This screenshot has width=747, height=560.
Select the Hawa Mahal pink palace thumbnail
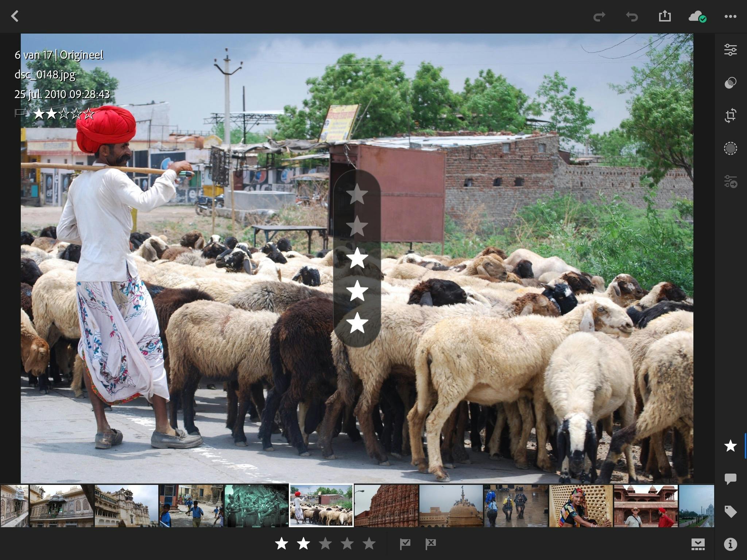click(386, 506)
